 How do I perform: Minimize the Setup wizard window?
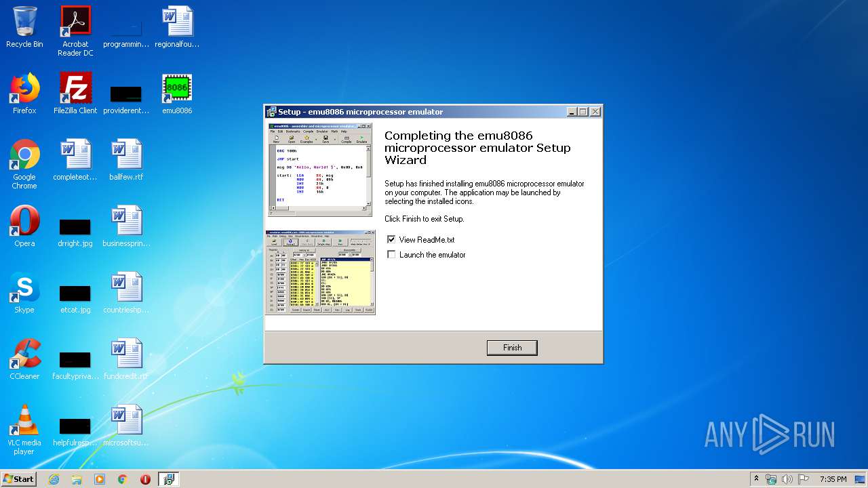pos(572,112)
